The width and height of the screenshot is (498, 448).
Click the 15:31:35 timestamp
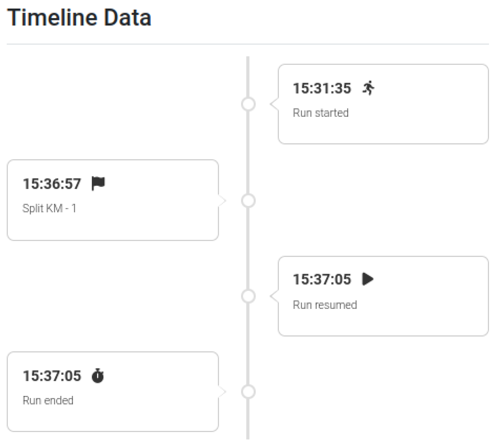click(x=322, y=88)
